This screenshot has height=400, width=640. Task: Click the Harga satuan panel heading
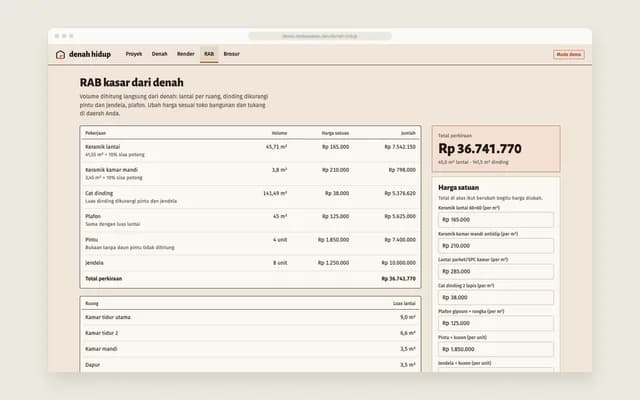point(458,187)
